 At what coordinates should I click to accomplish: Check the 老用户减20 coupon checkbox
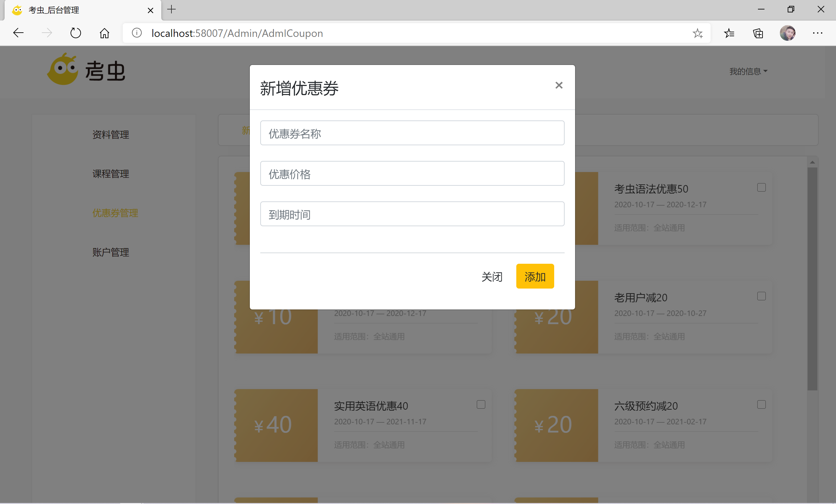[761, 296]
